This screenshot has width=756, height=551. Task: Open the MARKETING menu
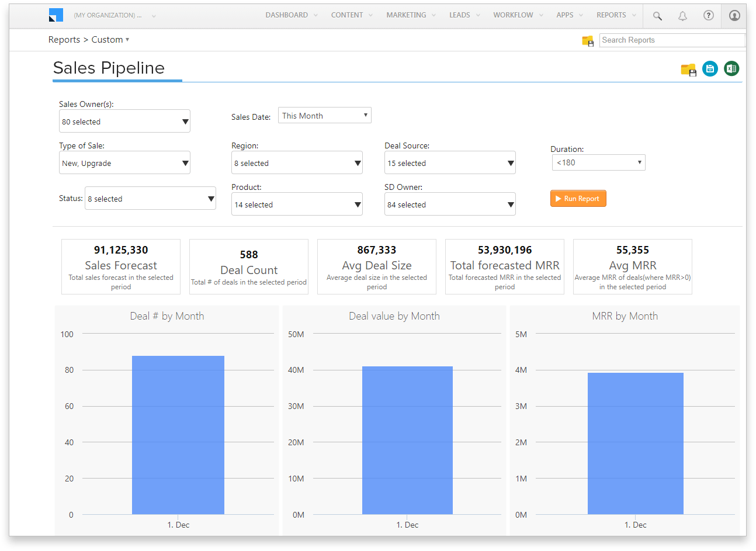click(406, 15)
